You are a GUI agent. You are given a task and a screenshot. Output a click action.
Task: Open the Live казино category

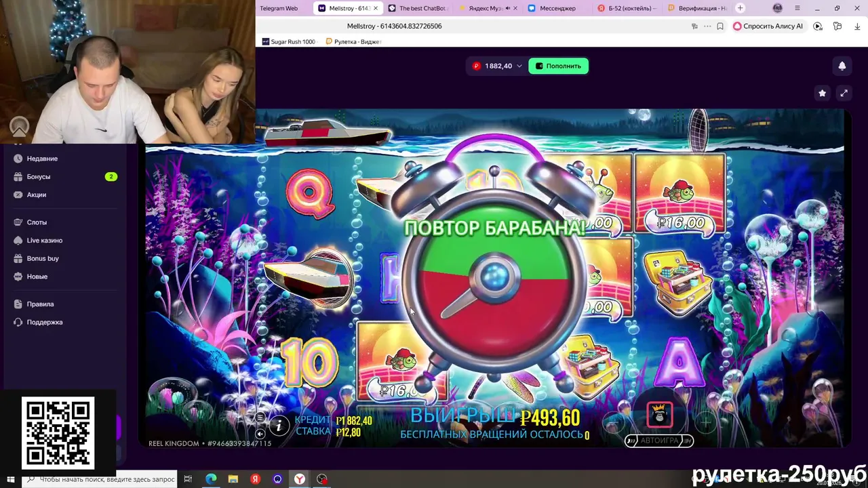(x=44, y=241)
